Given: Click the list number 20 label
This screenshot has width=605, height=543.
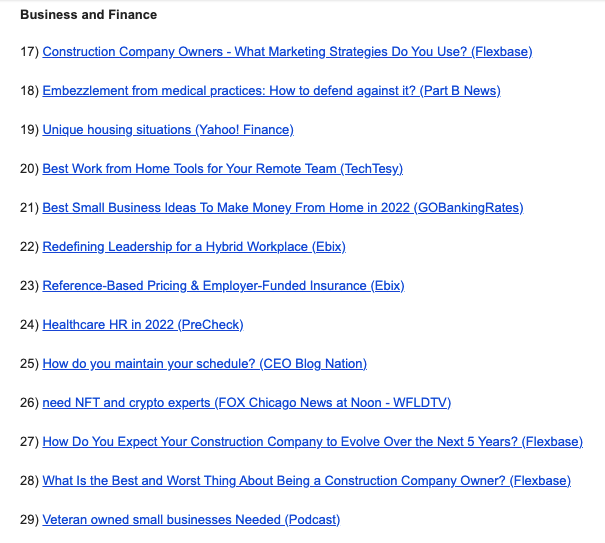Looking at the screenshot, I should [x=29, y=169].
